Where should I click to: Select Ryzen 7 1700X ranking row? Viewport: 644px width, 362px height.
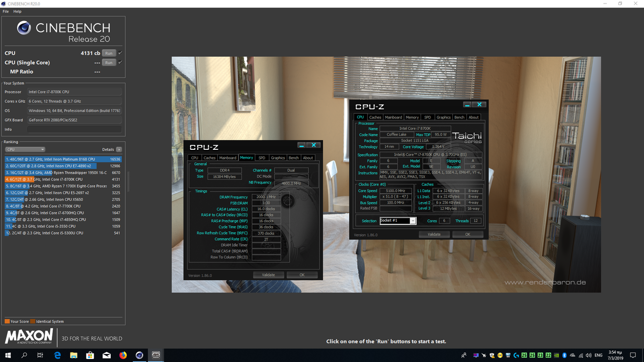point(63,186)
